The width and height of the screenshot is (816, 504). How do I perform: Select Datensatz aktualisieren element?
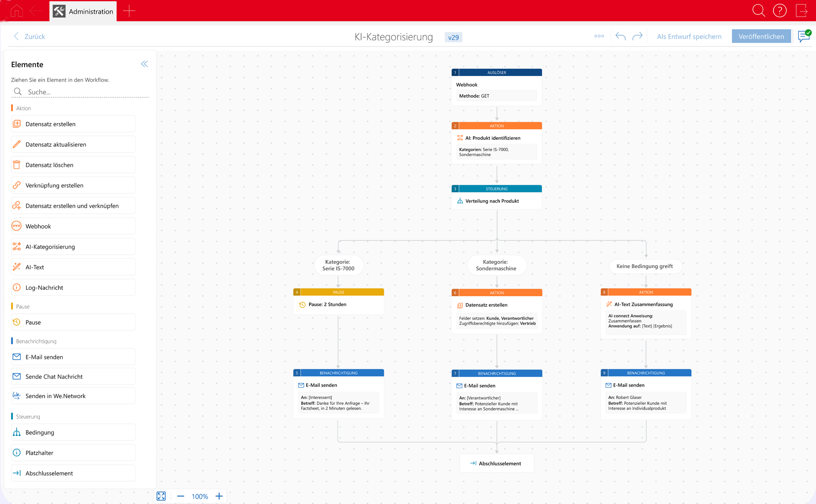pos(73,144)
